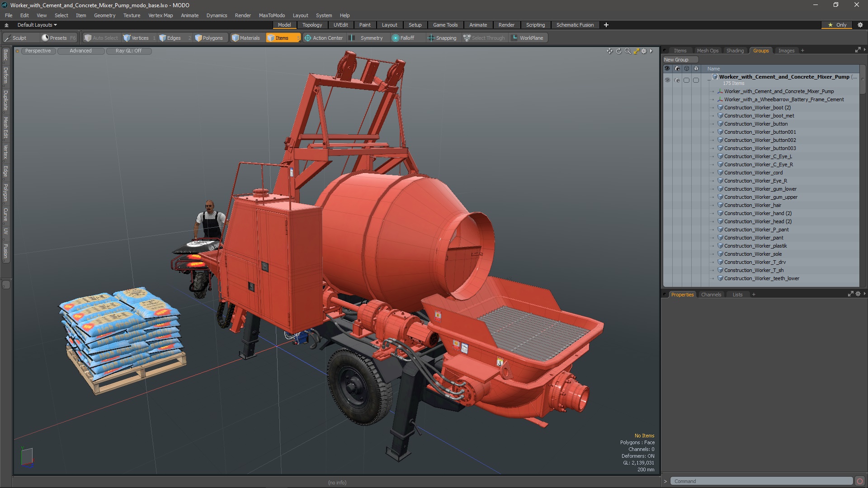Image resolution: width=868 pixels, height=488 pixels.
Task: Switch to the Channels tab
Action: pyautogui.click(x=711, y=295)
